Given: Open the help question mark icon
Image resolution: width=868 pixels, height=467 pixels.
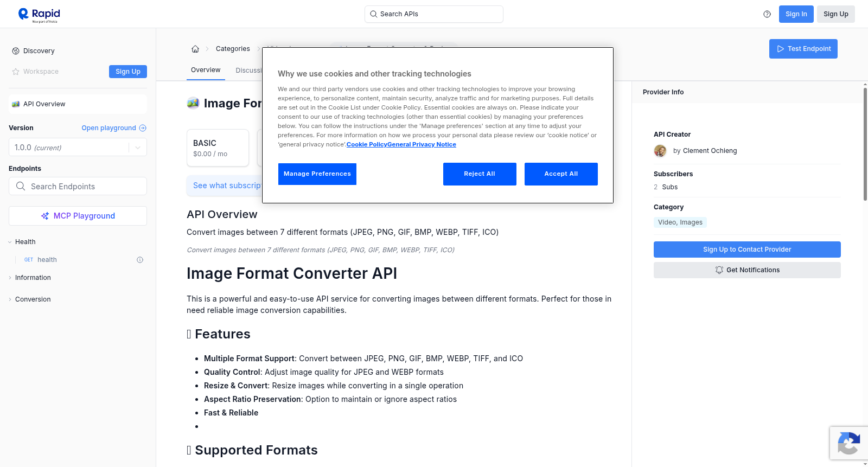Looking at the screenshot, I should [767, 14].
